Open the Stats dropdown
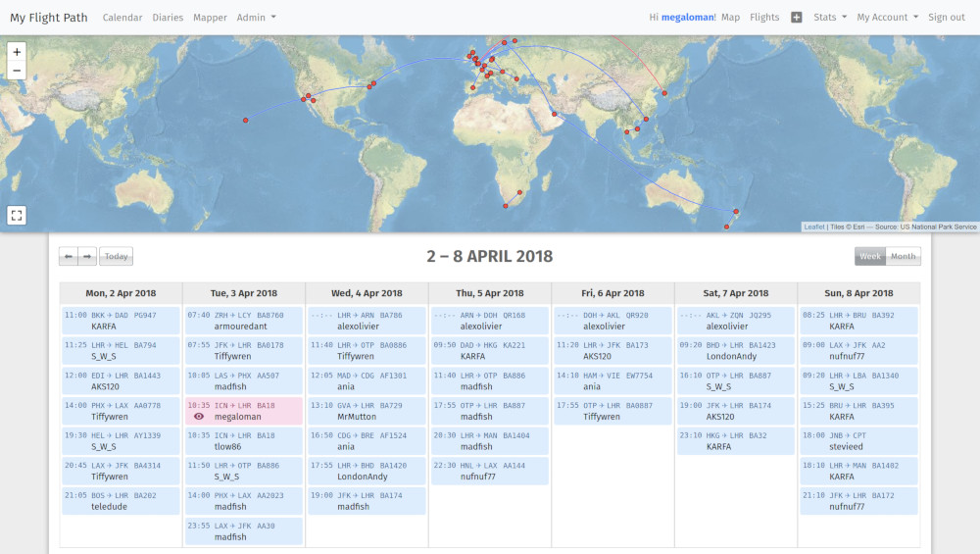 [830, 18]
